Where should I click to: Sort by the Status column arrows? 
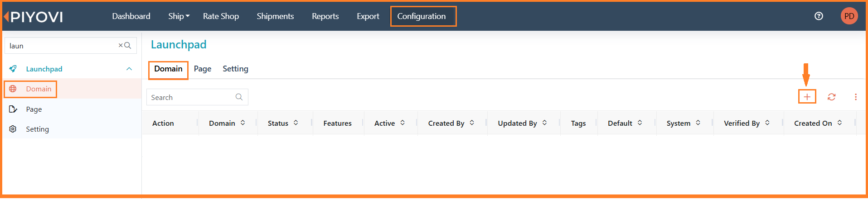(x=296, y=123)
